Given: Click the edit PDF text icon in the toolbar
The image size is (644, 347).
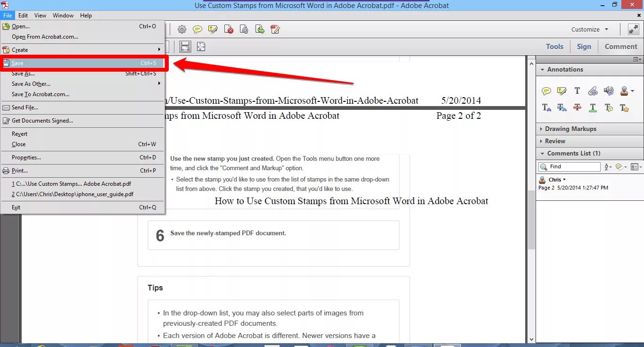Looking at the screenshot, I should 275,29.
